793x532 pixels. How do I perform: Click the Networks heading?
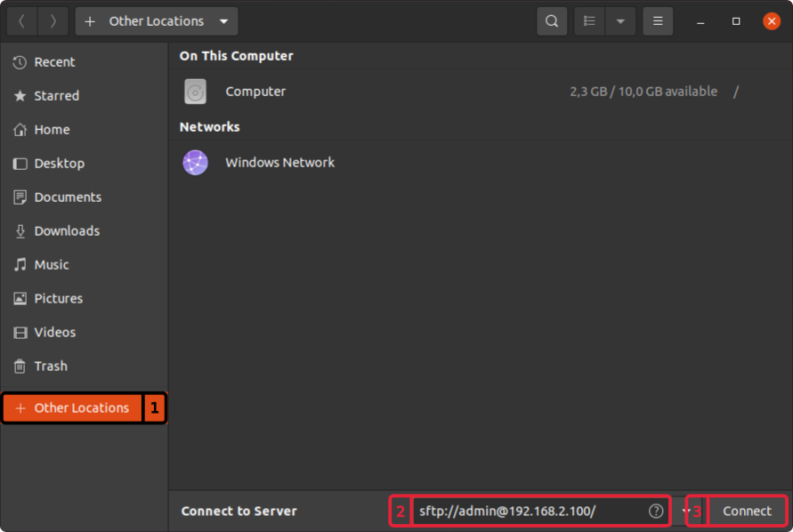point(209,127)
